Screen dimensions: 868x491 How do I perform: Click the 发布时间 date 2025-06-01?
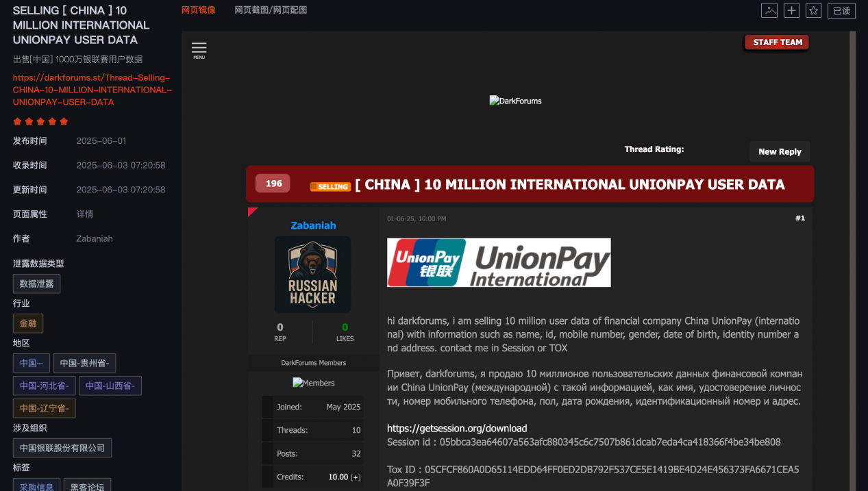pyautogui.click(x=101, y=140)
